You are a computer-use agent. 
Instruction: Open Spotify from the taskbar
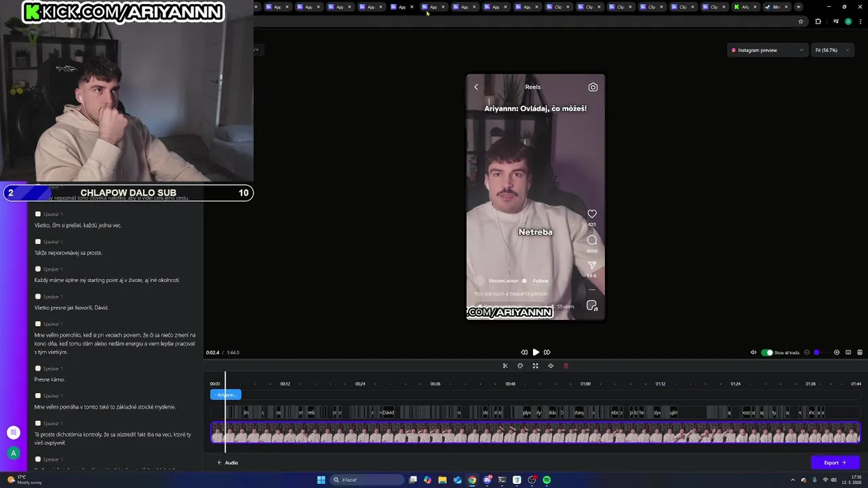pyautogui.click(x=547, y=480)
